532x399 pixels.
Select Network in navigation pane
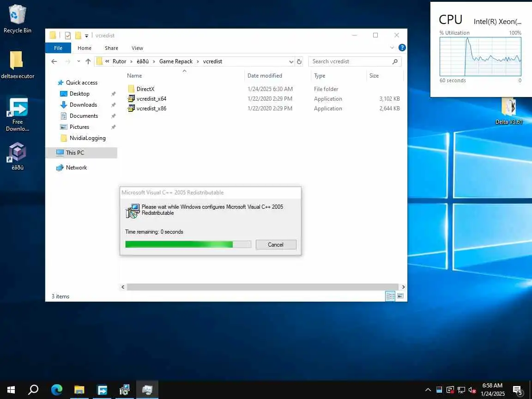(76, 168)
